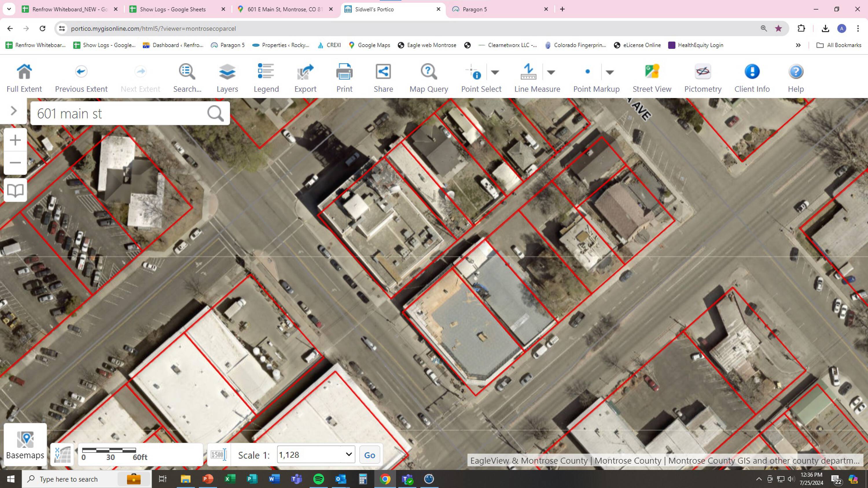Click the Full Extent home icon
The width and height of the screenshot is (868, 488).
click(x=24, y=72)
